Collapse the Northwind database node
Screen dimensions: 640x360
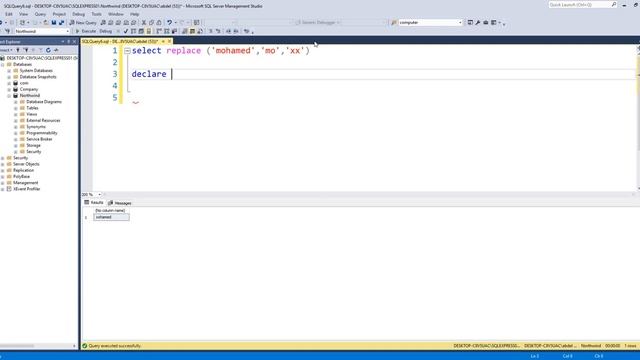pos(9,96)
